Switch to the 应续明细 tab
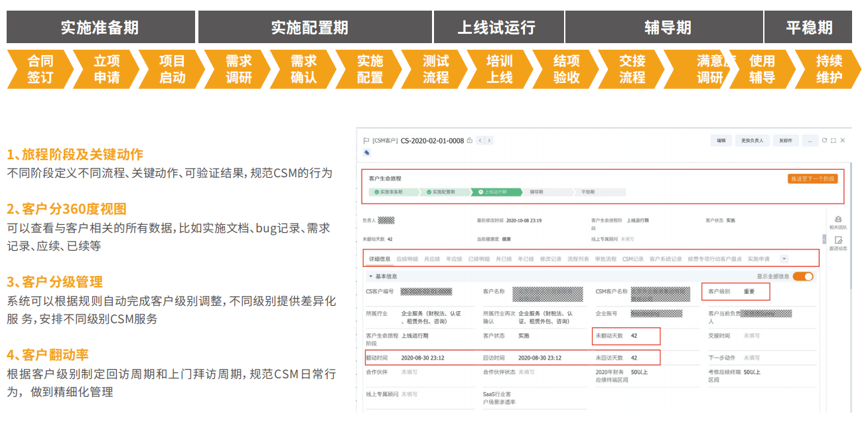 [407, 259]
